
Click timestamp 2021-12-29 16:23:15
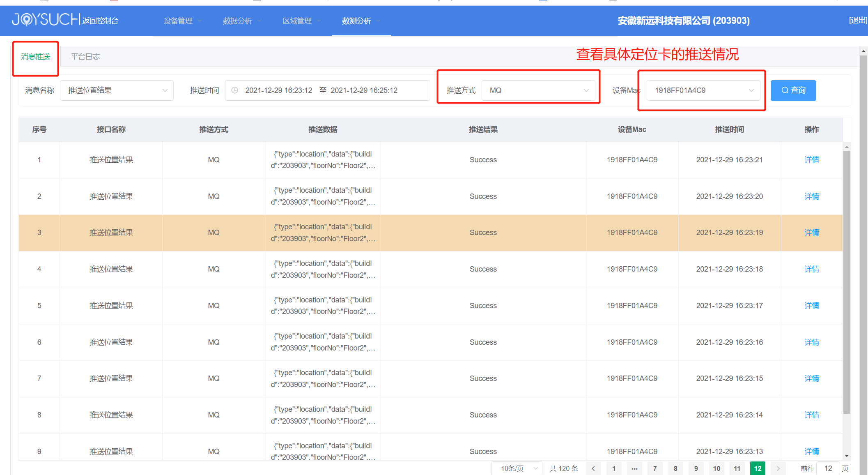pyautogui.click(x=729, y=378)
